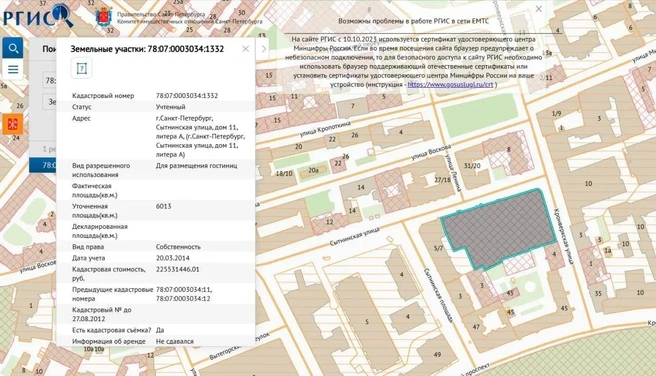Viewport: 656px width, 376px height.
Task: Click building number '47' on the map
Action: pos(476,327)
